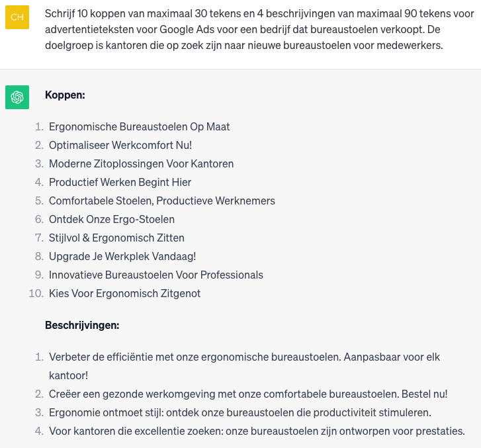The width and height of the screenshot is (481, 448).
Task: Select 'Comfortabele Stoelen, Productieve Werknemers' text
Action: tap(162, 201)
